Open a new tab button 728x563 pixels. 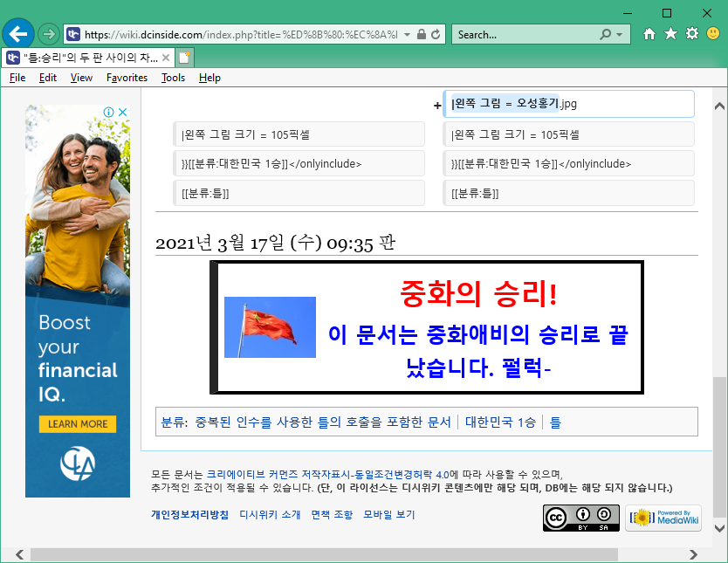(x=184, y=58)
